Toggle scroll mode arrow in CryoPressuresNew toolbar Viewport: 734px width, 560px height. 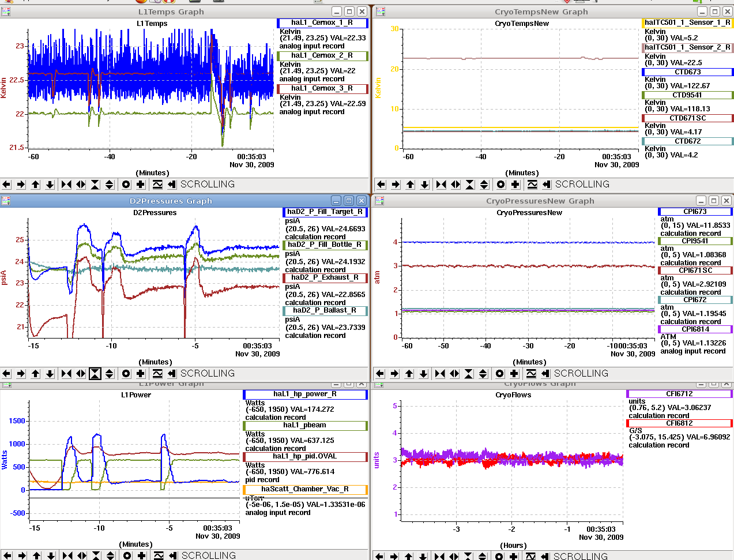(545, 374)
